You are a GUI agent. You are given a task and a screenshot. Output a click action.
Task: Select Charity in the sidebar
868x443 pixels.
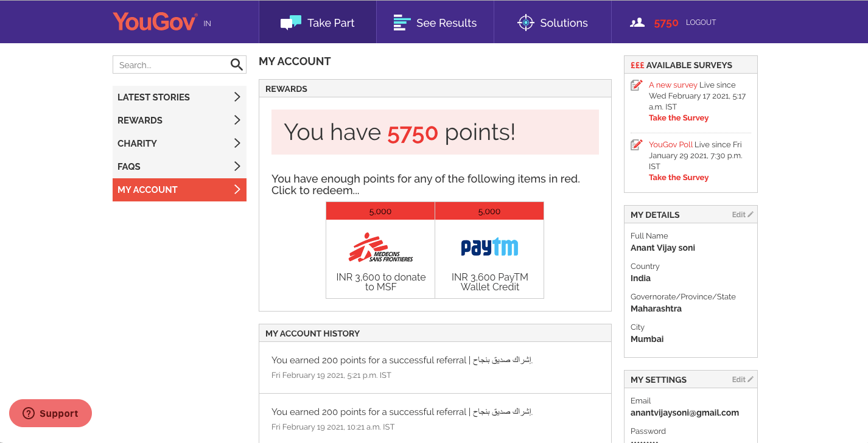180,143
